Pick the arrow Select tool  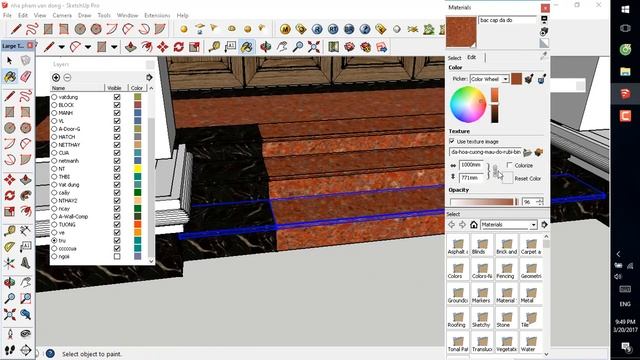pyautogui.click(x=10, y=60)
